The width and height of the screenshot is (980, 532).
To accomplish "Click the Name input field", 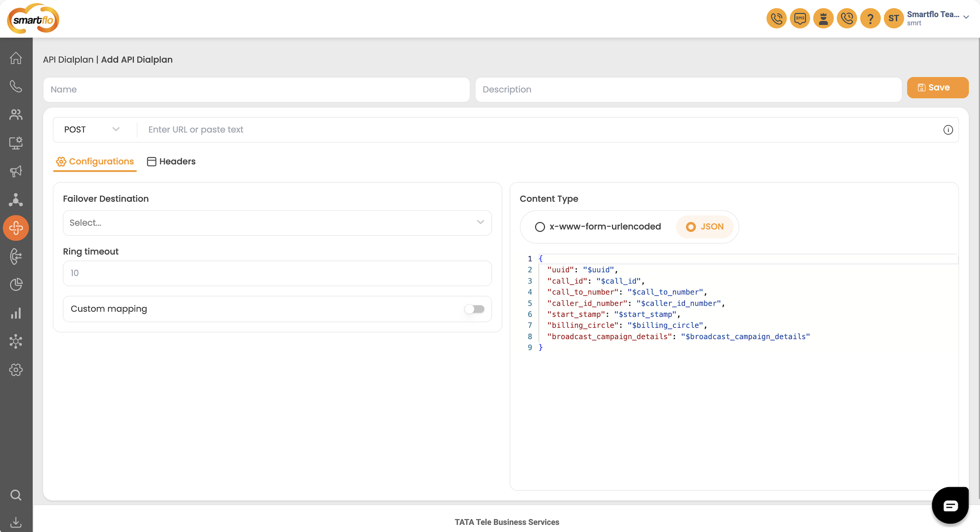I will (257, 90).
